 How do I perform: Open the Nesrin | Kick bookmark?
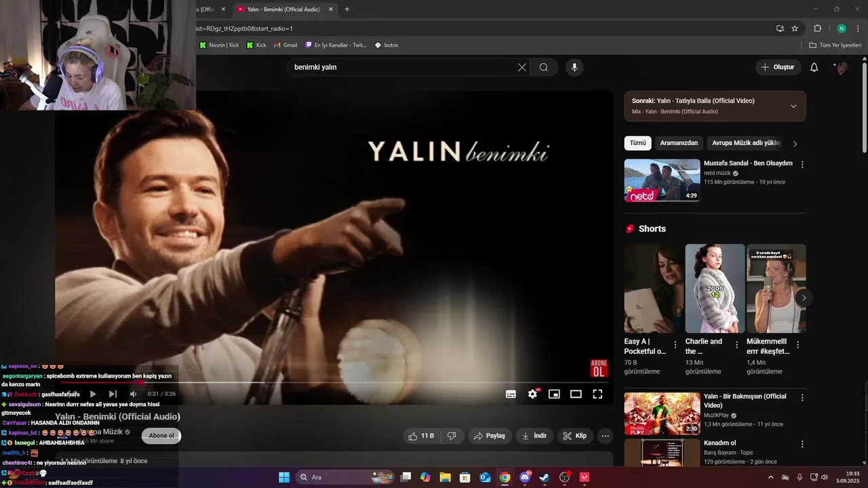(219, 45)
